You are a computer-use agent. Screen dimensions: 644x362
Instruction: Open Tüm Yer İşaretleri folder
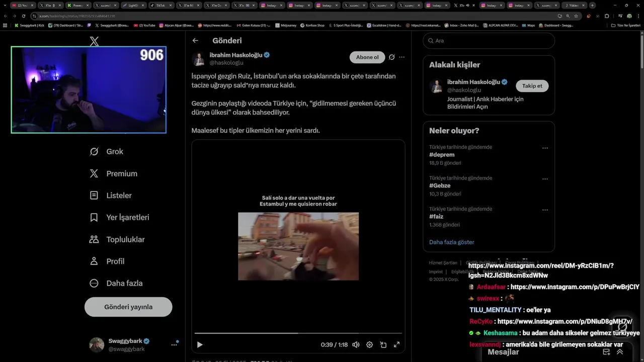625,25
